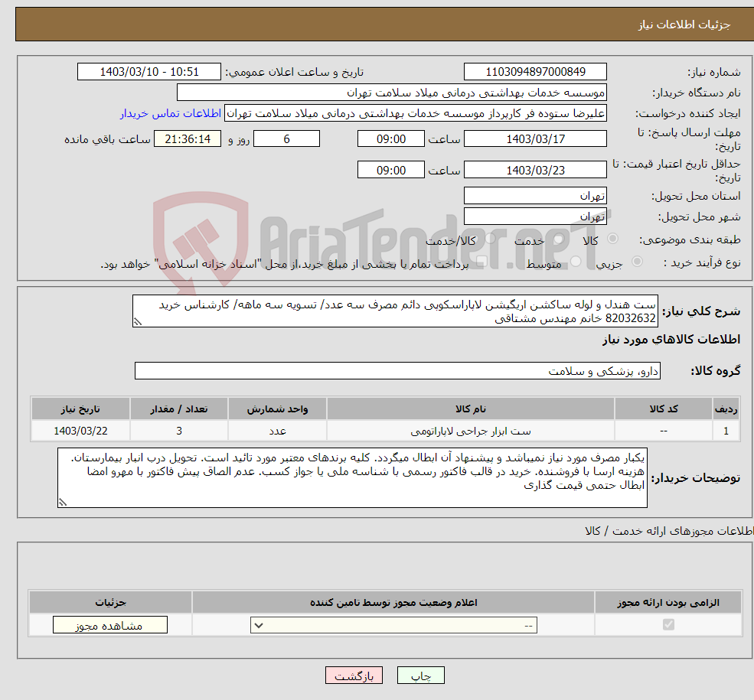The image size is (754, 700).
Task: Click the buyer notes textarea
Action: click(x=352, y=477)
